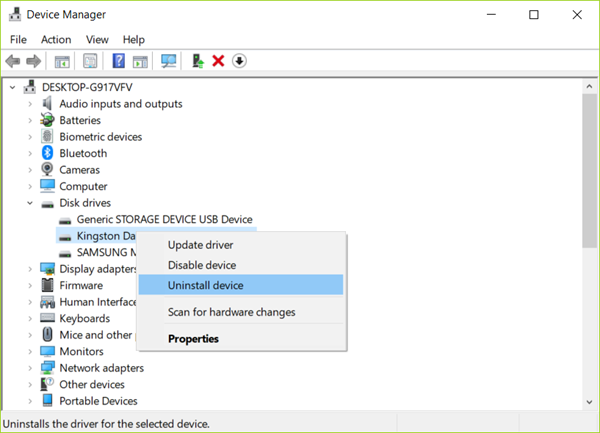
Task: Click the Computer category monitor icon
Action: pos(47,186)
